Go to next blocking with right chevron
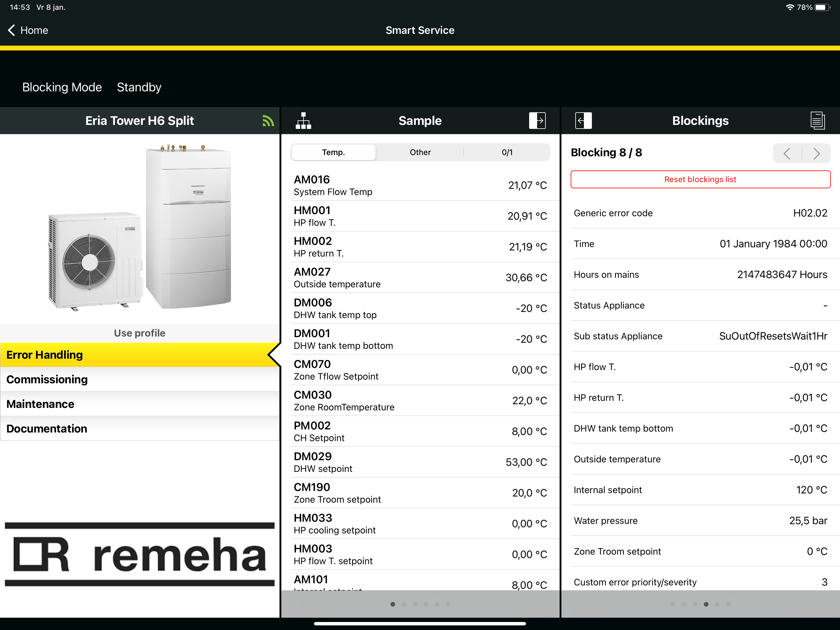 coord(816,154)
